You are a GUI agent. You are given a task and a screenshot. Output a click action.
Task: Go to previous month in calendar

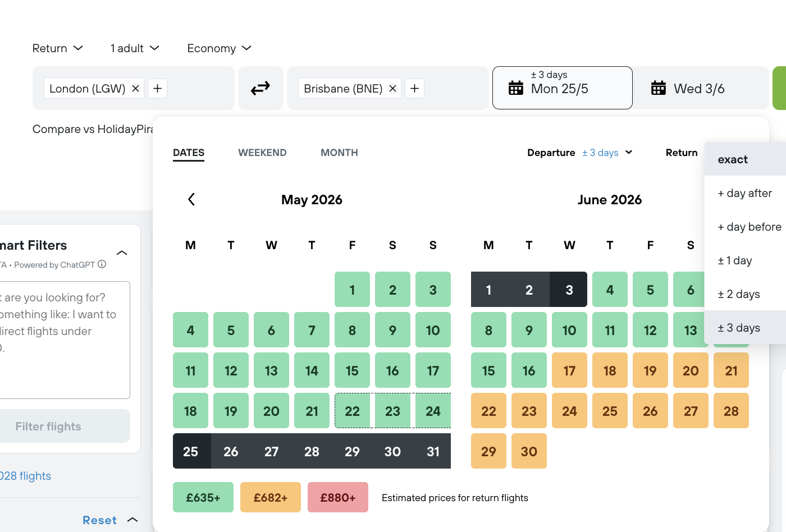click(x=191, y=200)
